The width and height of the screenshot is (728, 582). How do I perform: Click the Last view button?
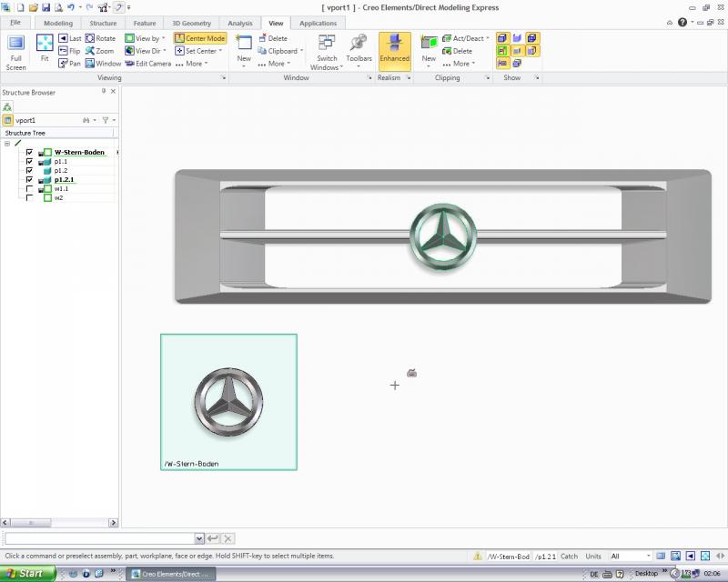pos(70,38)
